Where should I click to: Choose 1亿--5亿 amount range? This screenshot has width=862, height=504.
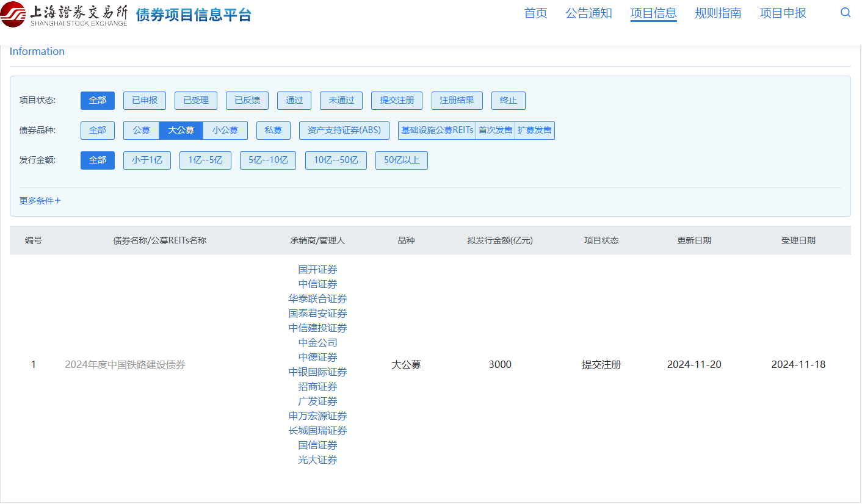(205, 160)
